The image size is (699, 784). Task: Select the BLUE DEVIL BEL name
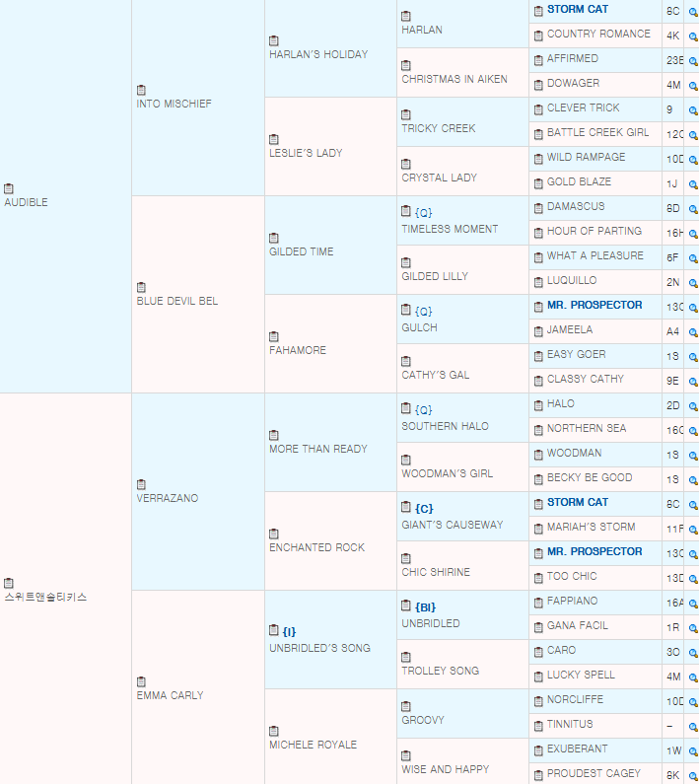click(x=177, y=301)
